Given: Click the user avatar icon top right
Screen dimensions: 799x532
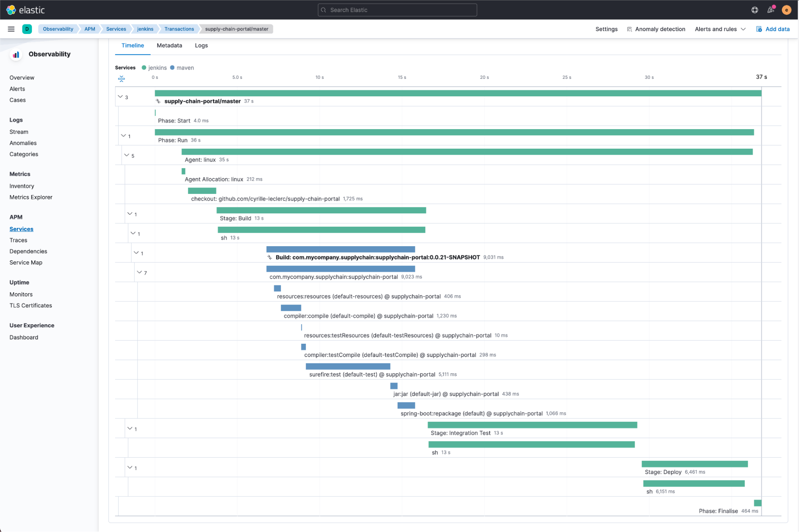Looking at the screenshot, I should [787, 10].
